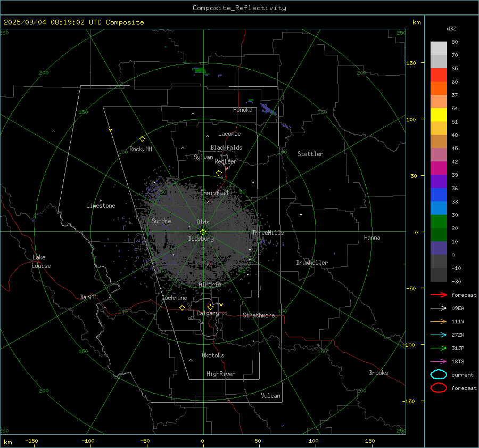Viewport: 479px width, 448px height.
Task: Click the Calgary city label
Action: 208,313
